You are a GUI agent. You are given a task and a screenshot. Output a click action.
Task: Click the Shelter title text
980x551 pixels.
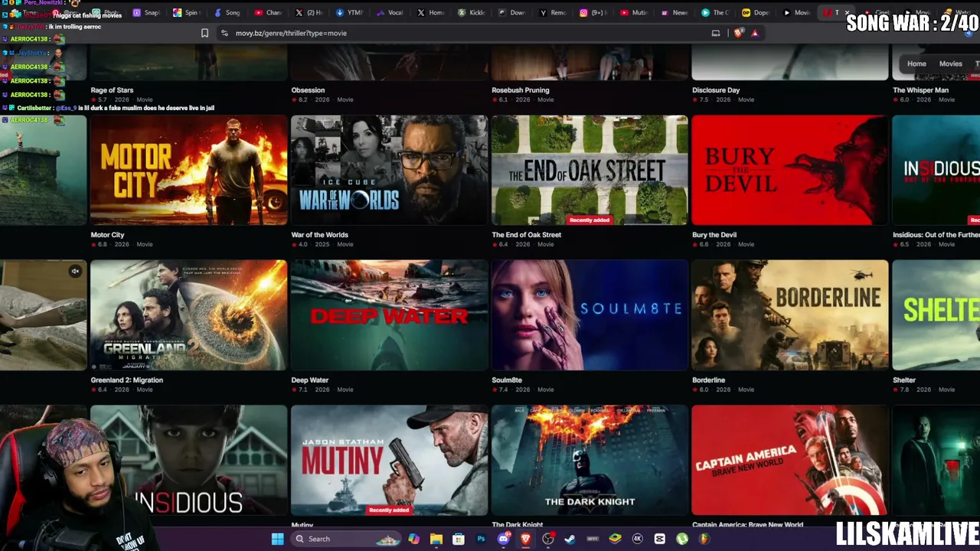[x=904, y=380]
